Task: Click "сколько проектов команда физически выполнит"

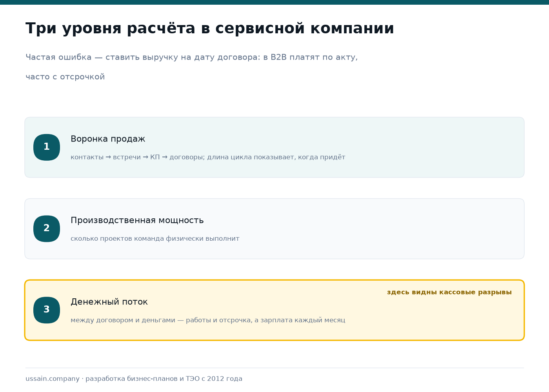Action: (155, 239)
